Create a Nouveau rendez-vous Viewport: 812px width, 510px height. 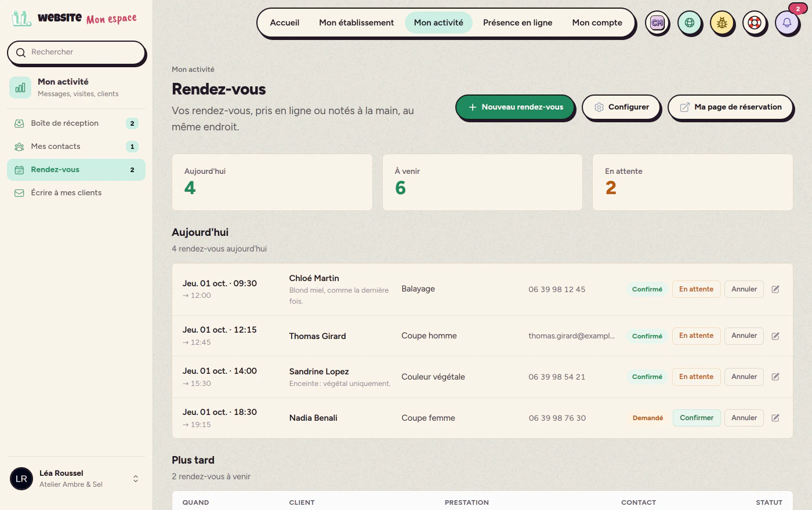[515, 107]
